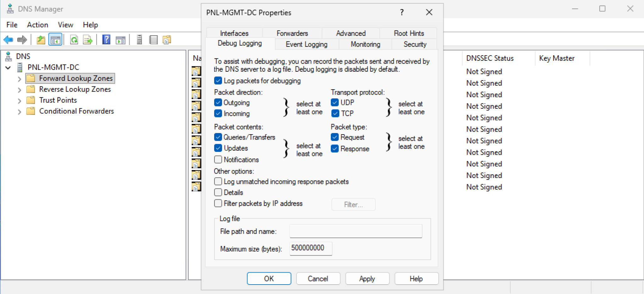Viewport: 644px width, 294px height.
Task: Click the Back navigation arrow
Action: [x=8, y=40]
